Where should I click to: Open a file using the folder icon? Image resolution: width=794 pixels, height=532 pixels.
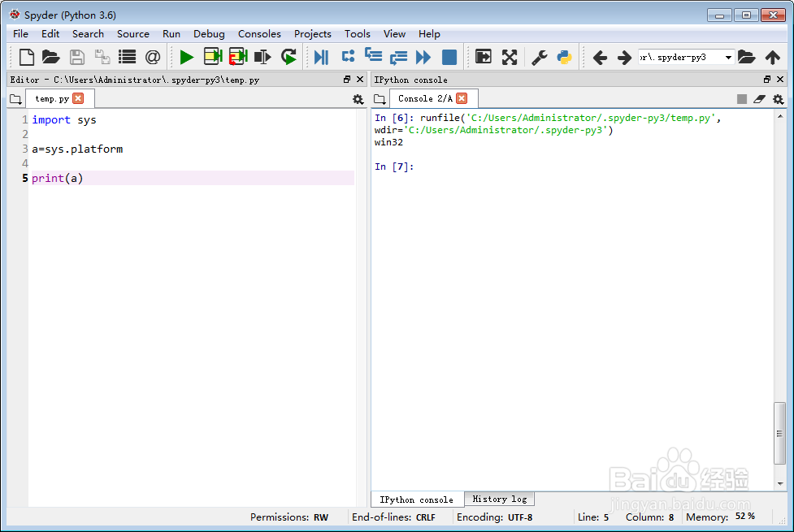coord(50,57)
